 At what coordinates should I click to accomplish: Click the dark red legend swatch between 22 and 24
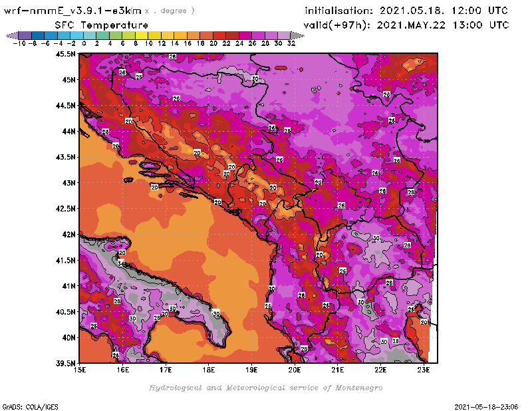[232, 35]
